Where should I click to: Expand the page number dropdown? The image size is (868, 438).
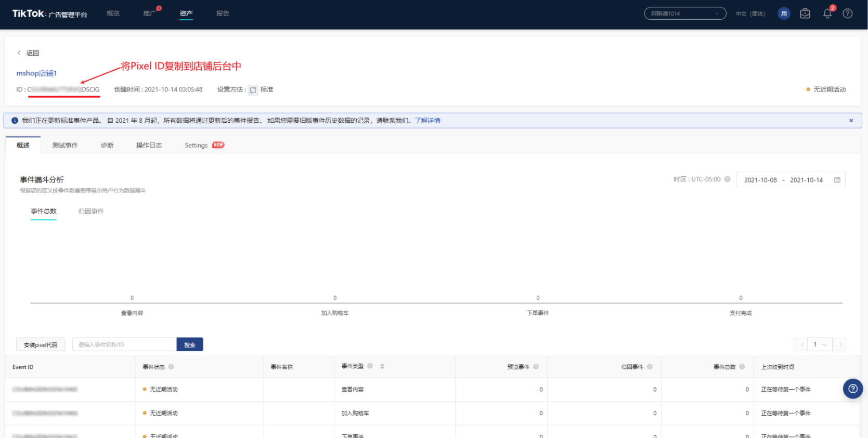pos(820,344)
